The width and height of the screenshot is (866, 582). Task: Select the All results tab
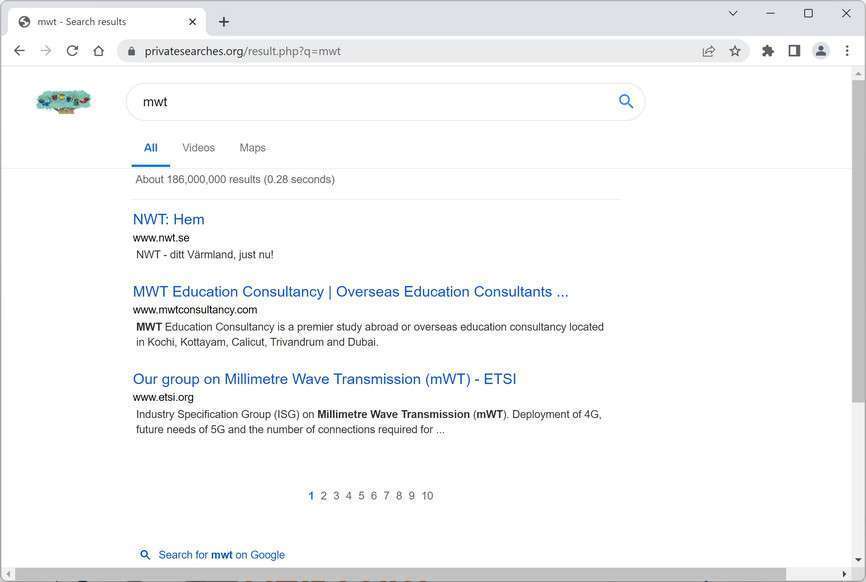[x=151, y=147]
